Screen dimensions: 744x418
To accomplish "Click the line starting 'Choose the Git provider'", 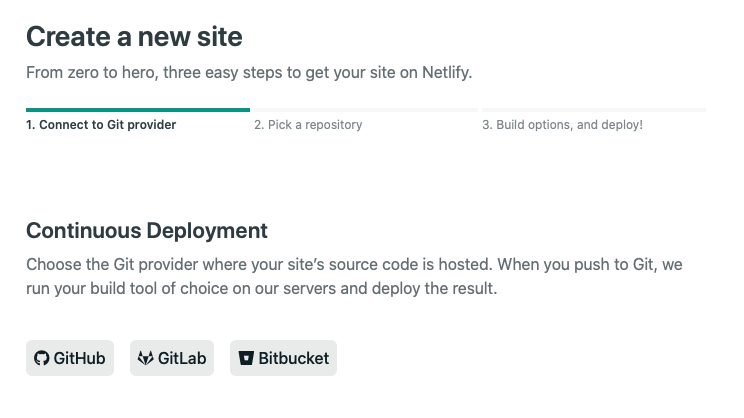I will (x=354, y=265).
